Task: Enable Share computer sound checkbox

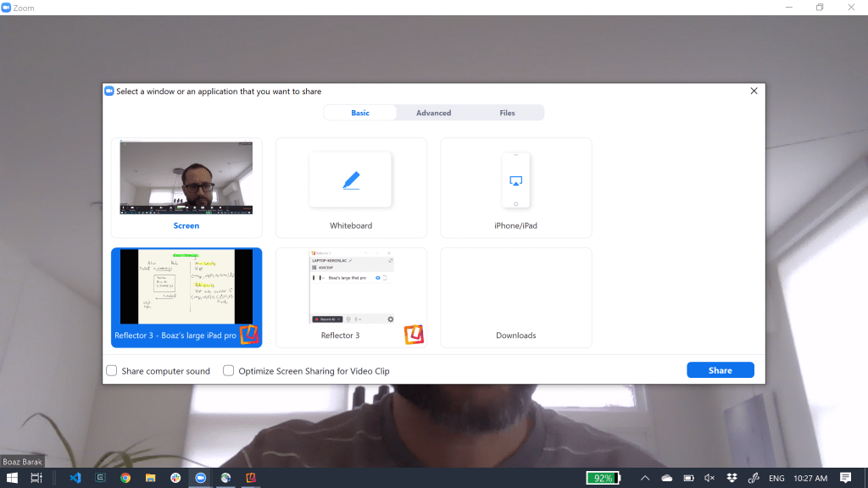Action: tap(111, 370)
